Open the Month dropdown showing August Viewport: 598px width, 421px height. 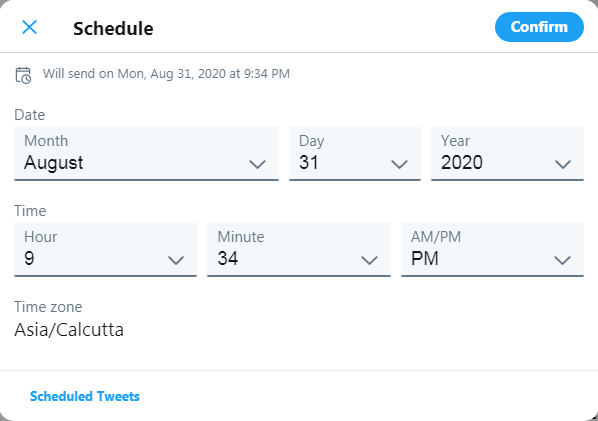(x=146, y=153)
